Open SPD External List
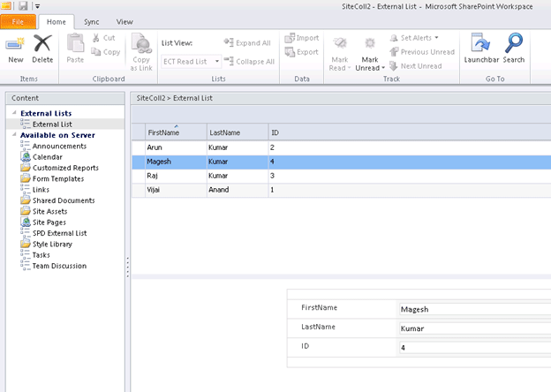The height and width of the screenshot is (392, 551). pyautogui.click(x=59, y=233)
